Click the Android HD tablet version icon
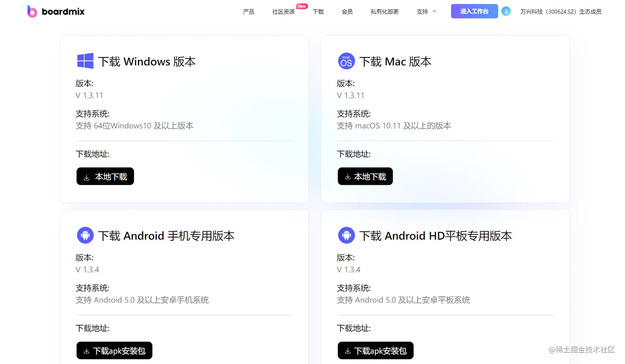The height and width of the screenshot is (364, 625). tap(346, 235)
